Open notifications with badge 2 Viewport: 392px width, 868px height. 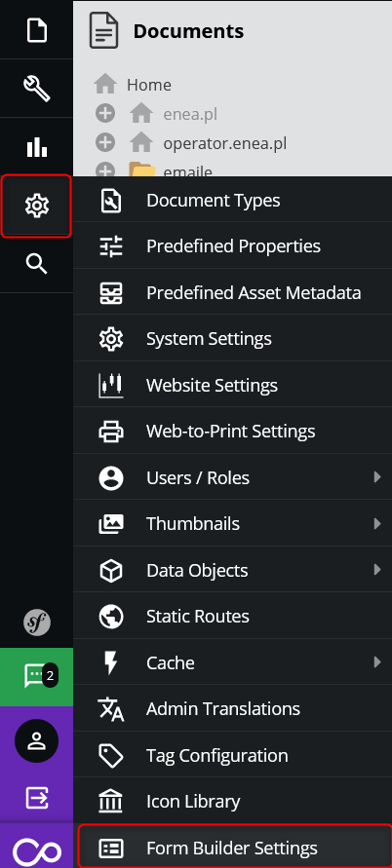pyautogui.click(x=37, y=676)
